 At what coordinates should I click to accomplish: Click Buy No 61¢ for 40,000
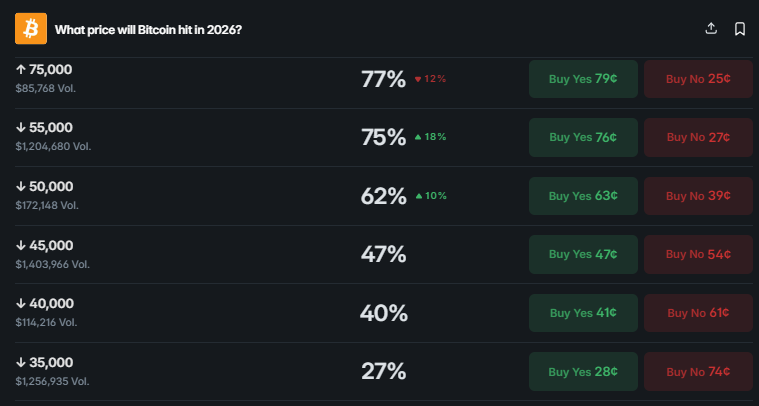tap(698, 313)
